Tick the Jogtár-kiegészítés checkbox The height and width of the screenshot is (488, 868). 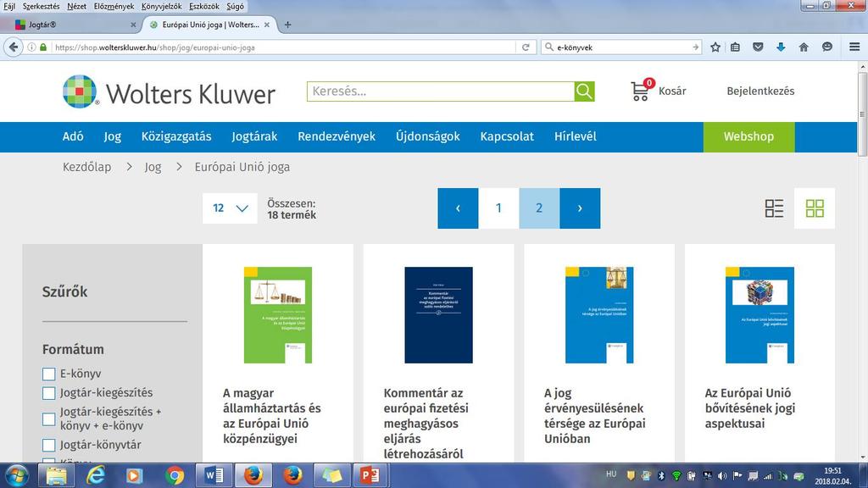click(x=48, y=393)
